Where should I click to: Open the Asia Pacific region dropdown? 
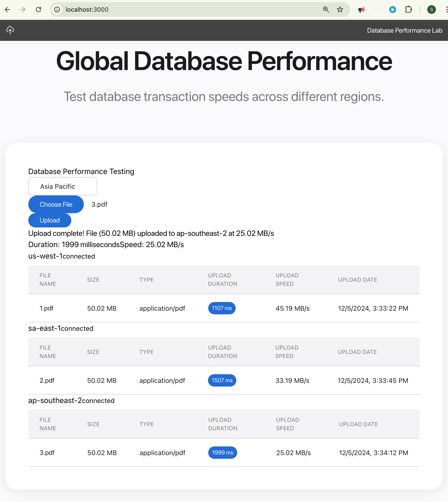click(62, 186)
